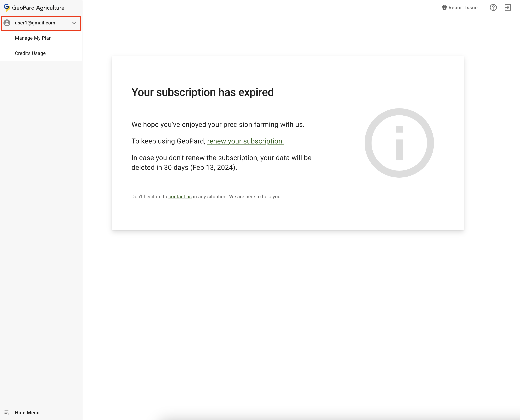This screenshot has height=420, width=520.
Task: Open Credits Usage page
Action: pos(30,53)
